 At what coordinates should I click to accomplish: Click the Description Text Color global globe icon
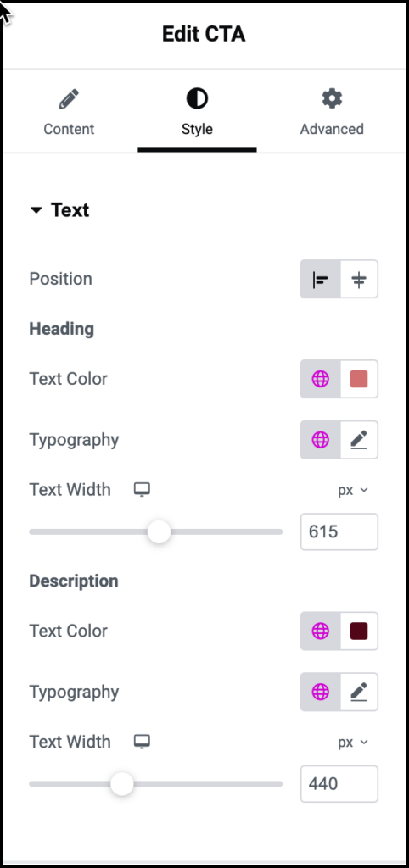(x=321, y=631)
